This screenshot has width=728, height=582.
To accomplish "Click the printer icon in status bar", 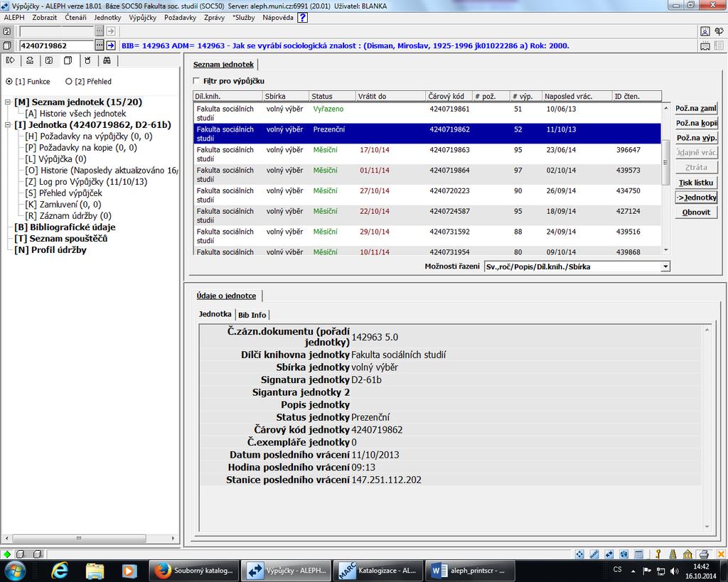I will pyautogui.click(x=704, y=554).
